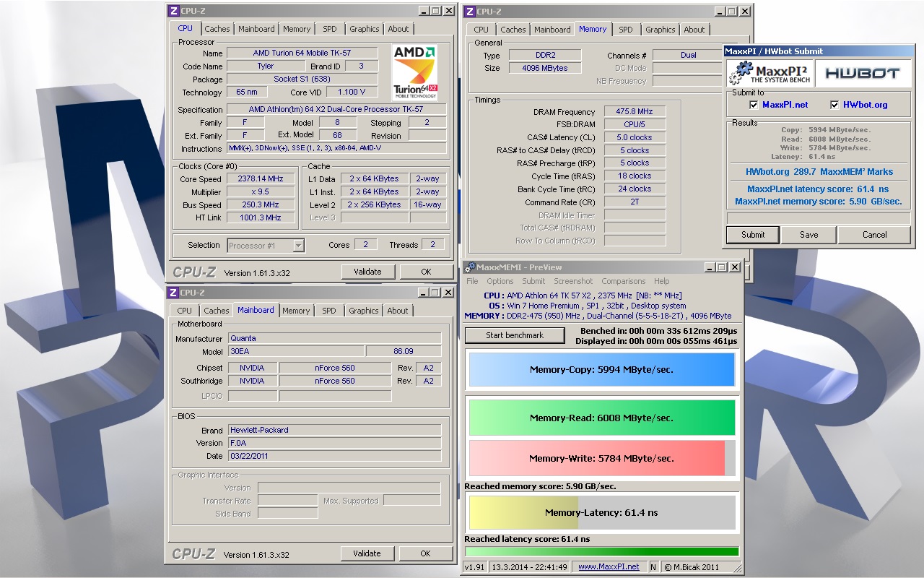Click the N status indicator in MaxxMEM
924x578 pixels.
point(653,567)
